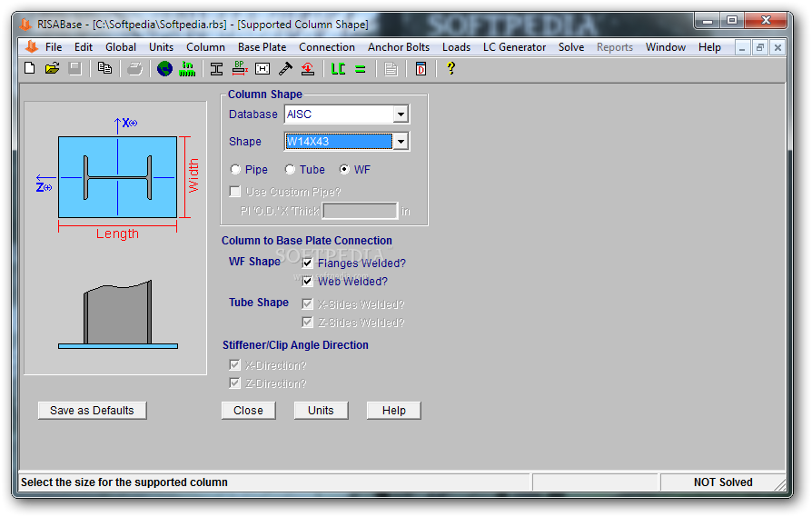Screen dimensions: 812x517
Task: Open load combinations LC icon
Action: [338, 68]
